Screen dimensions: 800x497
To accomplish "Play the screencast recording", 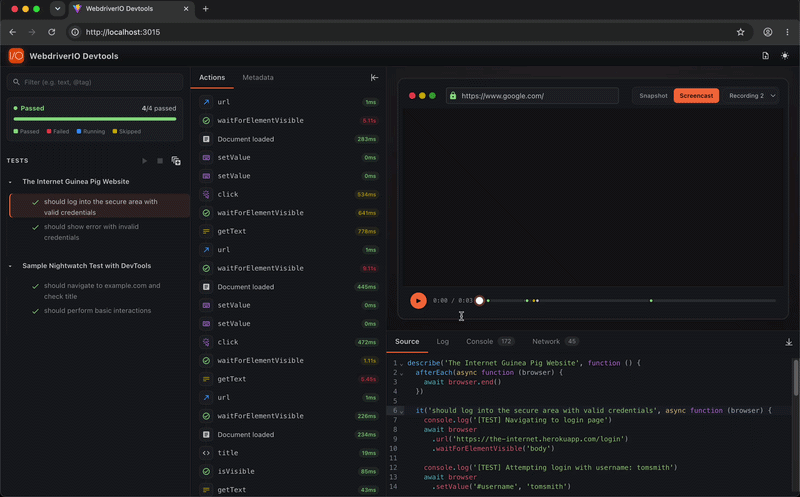I will (418, 301).
